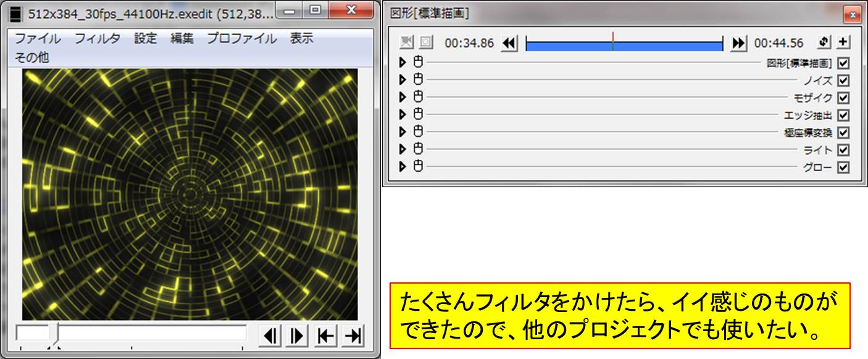Click mouse icon on モザイク row

(x=417, y=96)
